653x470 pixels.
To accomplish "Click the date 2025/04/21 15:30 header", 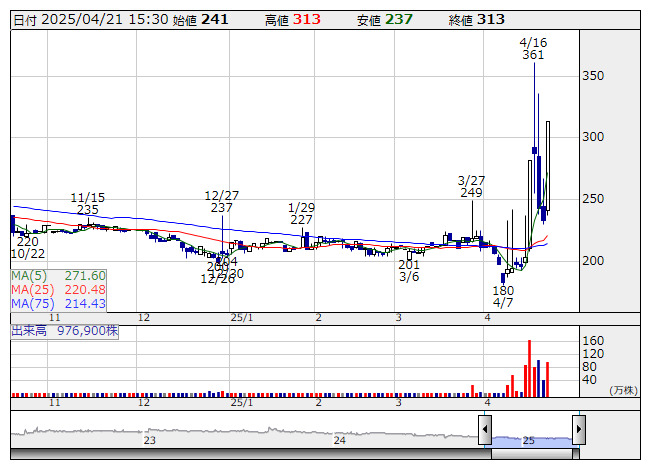I will point(91,20).
